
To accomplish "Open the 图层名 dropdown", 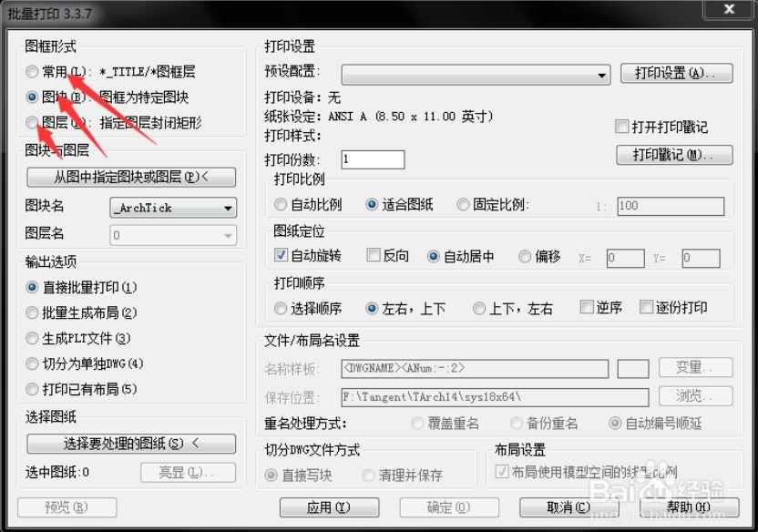I will tap(173, 235).
